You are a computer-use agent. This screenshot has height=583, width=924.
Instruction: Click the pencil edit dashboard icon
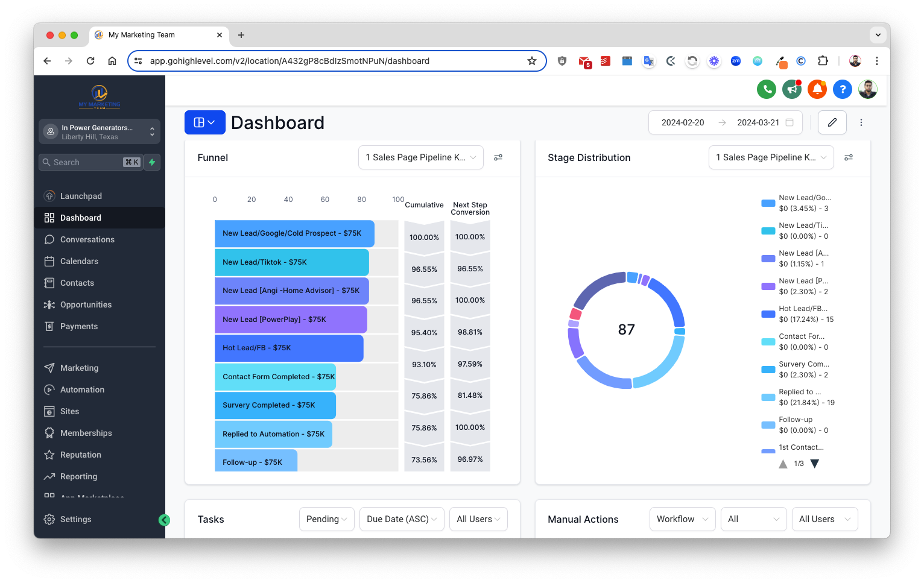pos(832,122)
